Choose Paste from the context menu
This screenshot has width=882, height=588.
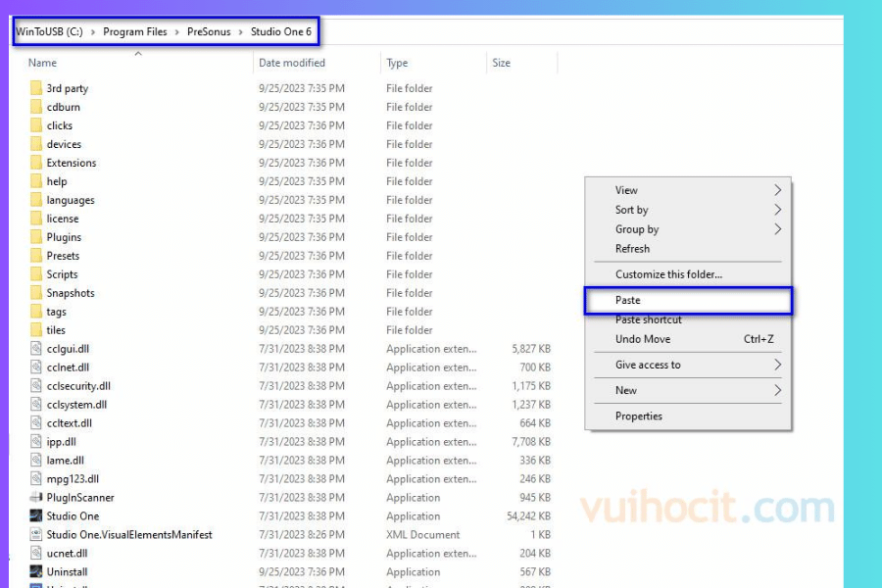pyautogui.click(x=628, y=300)
